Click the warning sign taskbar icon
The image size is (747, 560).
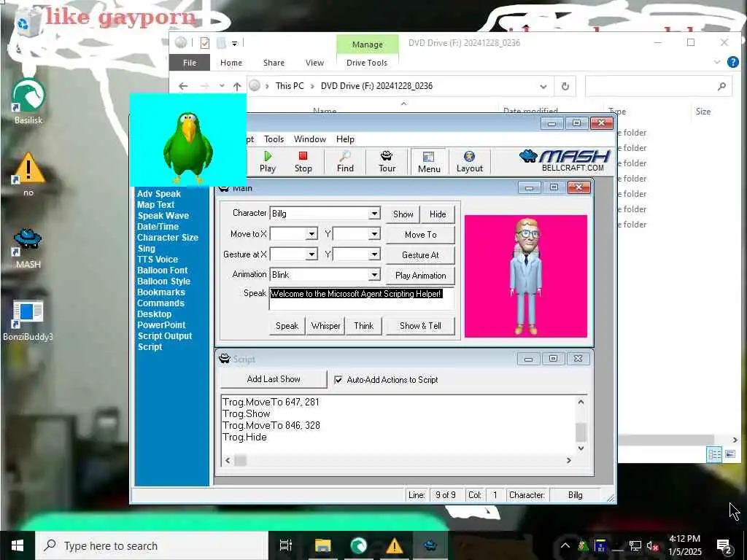click(395, 545)
